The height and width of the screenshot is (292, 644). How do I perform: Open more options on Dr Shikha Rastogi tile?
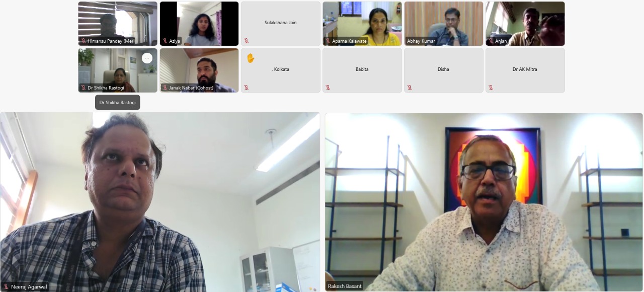[147, 58]
